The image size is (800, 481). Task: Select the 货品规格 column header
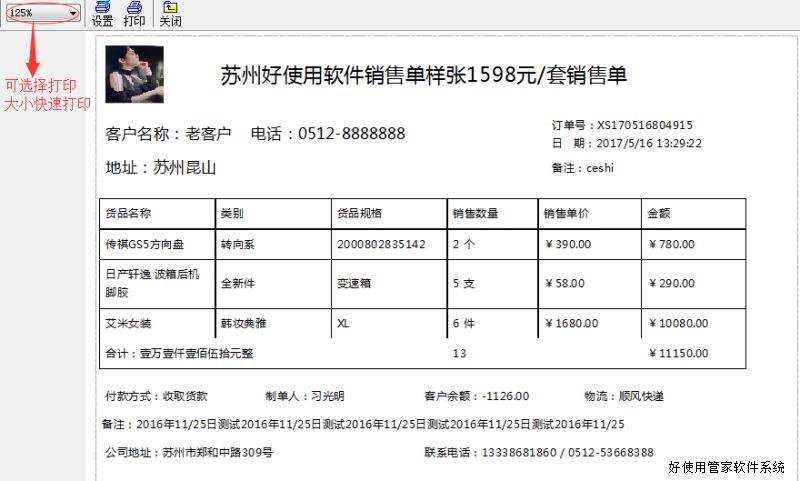359,213
